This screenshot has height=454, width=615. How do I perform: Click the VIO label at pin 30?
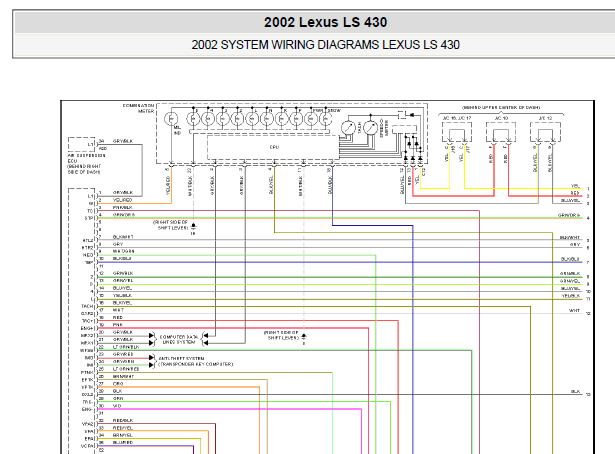pos(117,406)
